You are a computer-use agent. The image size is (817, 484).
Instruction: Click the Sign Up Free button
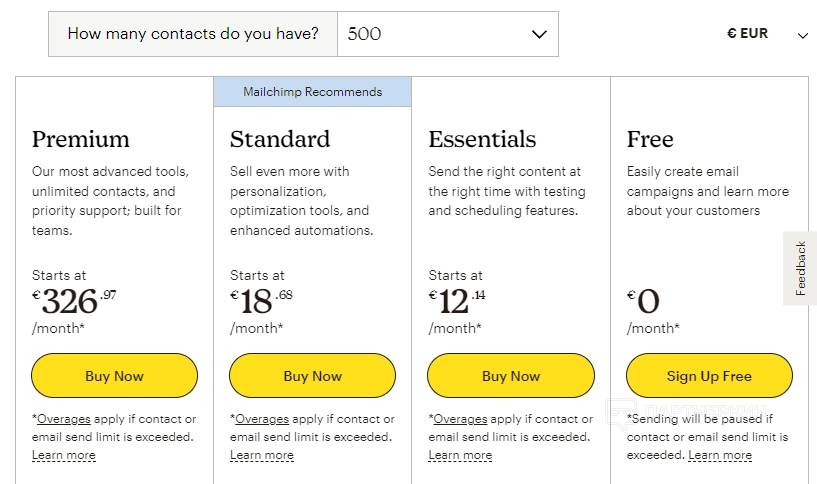coord(709,376)
